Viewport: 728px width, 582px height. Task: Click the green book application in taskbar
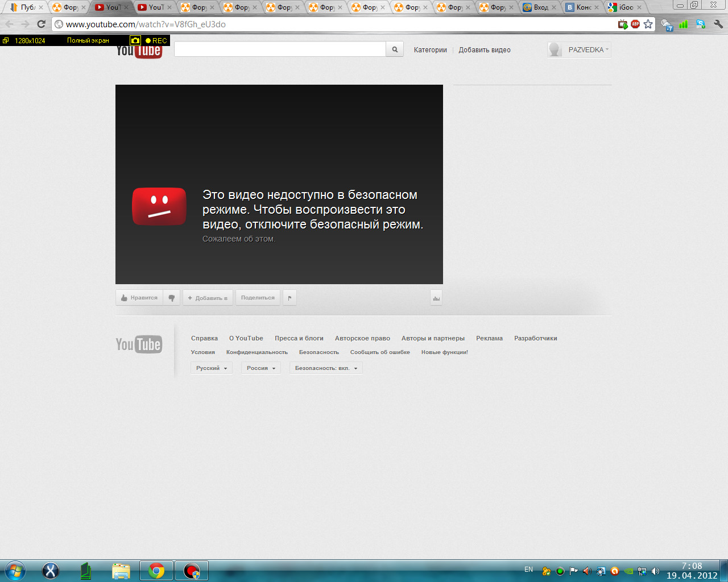click(x=86, y=571)
